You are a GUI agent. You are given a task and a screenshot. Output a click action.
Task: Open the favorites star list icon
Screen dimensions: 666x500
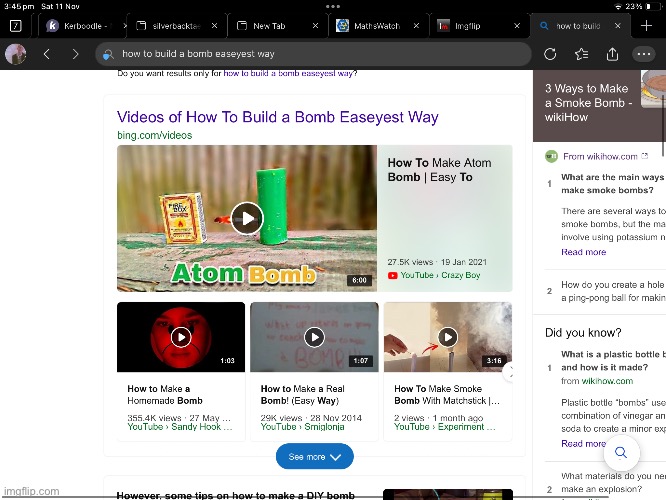pyautogui.click(x=581, y=54)
